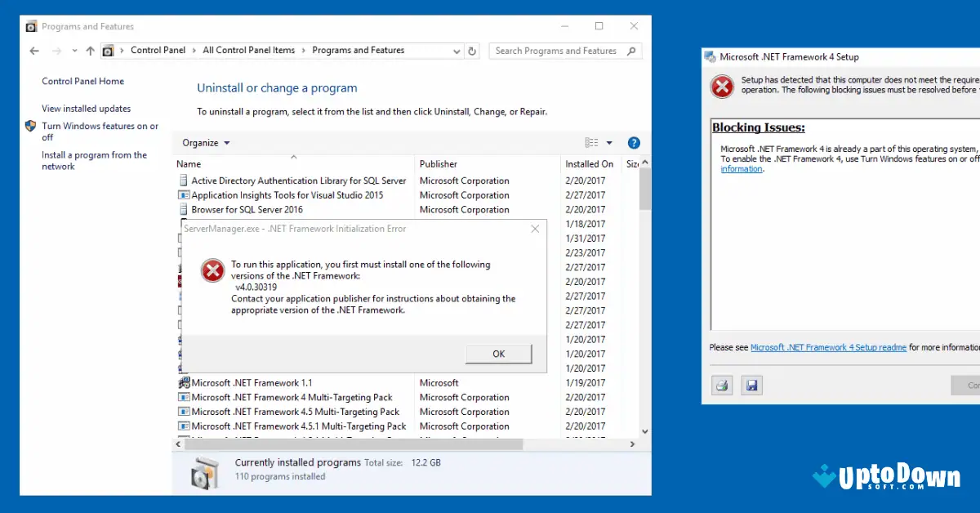Navigate to All Control Panel Items breadcrumb

click(248, 50)
